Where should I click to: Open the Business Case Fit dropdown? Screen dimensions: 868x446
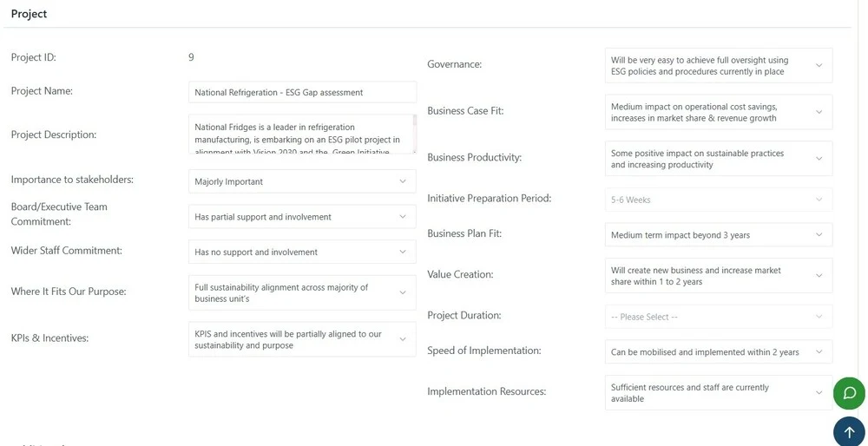pyautogui.click(x=718, y=112)
